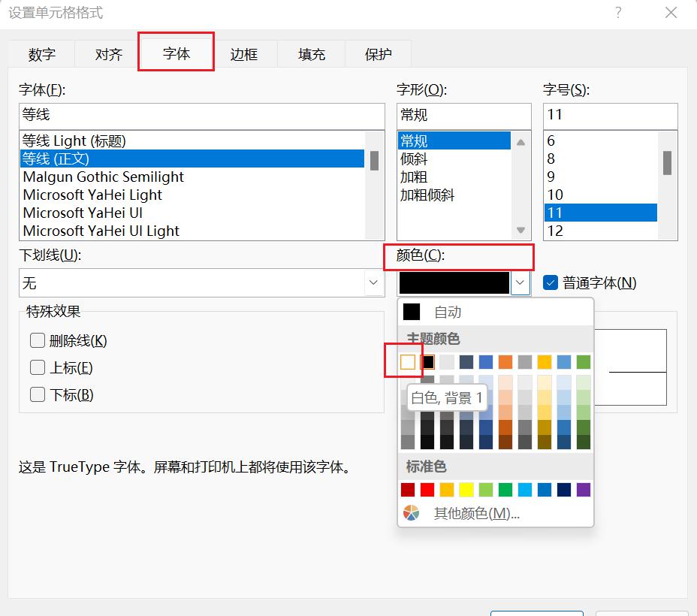Pick standard light blue swatch
The image size is (697, 616).
[x=525, y=490]
